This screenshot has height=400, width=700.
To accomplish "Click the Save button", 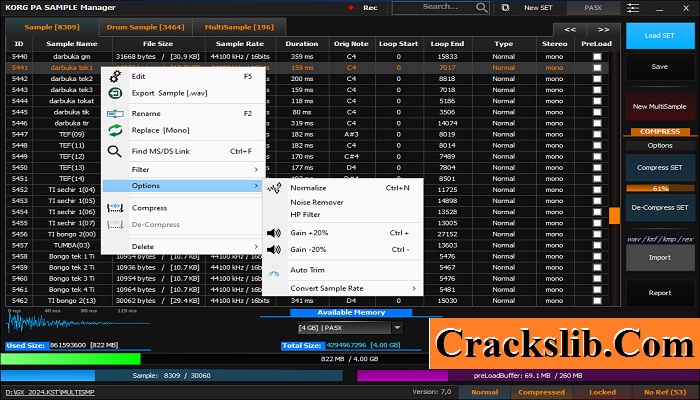I will point(659,67).
